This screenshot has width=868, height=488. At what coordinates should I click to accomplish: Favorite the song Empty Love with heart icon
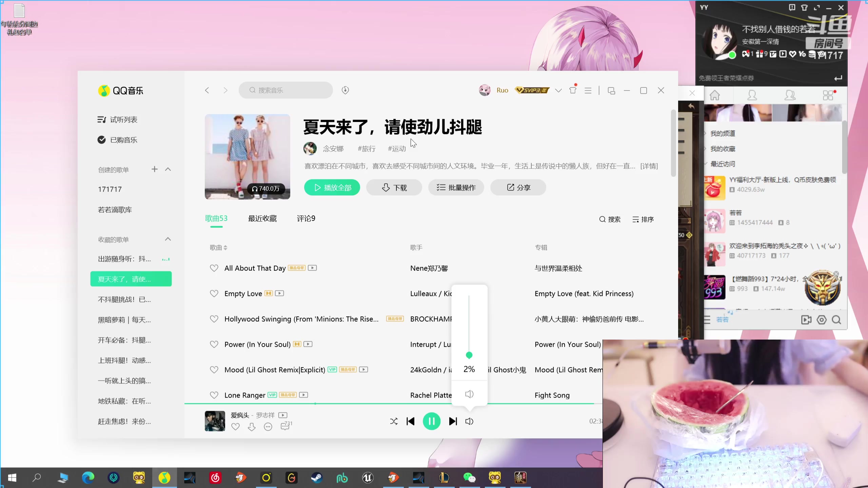[214, 293]
